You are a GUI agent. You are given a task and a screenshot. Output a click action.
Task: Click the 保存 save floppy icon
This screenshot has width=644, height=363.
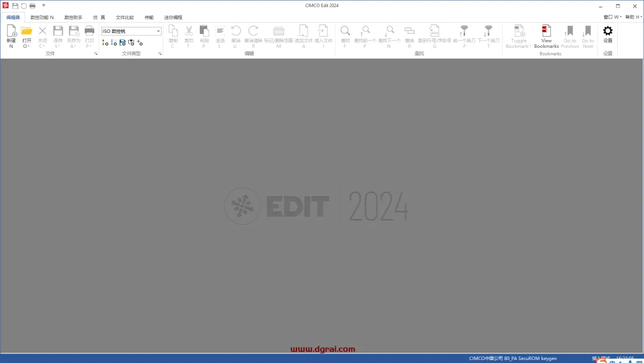tap(58, 31)
